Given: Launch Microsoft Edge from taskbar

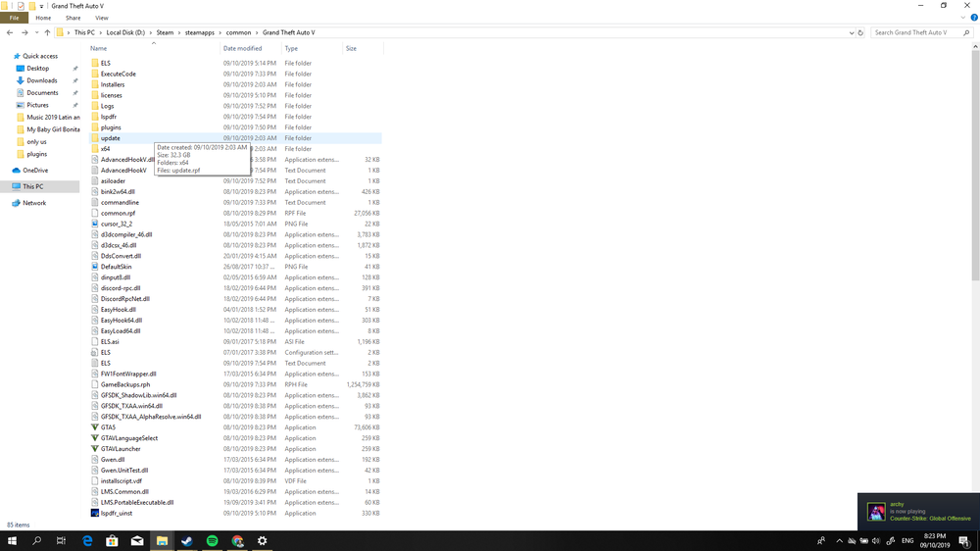Looking at the screenshot, I should 87,541.
